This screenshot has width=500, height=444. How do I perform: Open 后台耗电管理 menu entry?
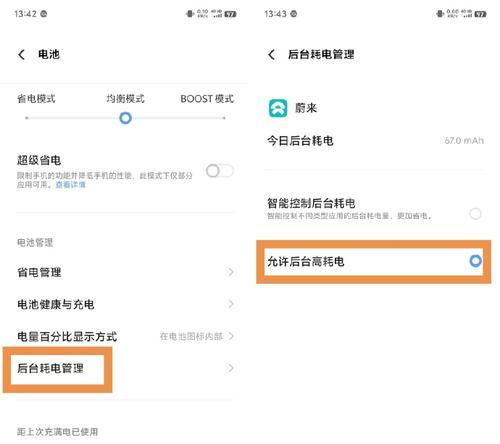[x=124, y=368]
